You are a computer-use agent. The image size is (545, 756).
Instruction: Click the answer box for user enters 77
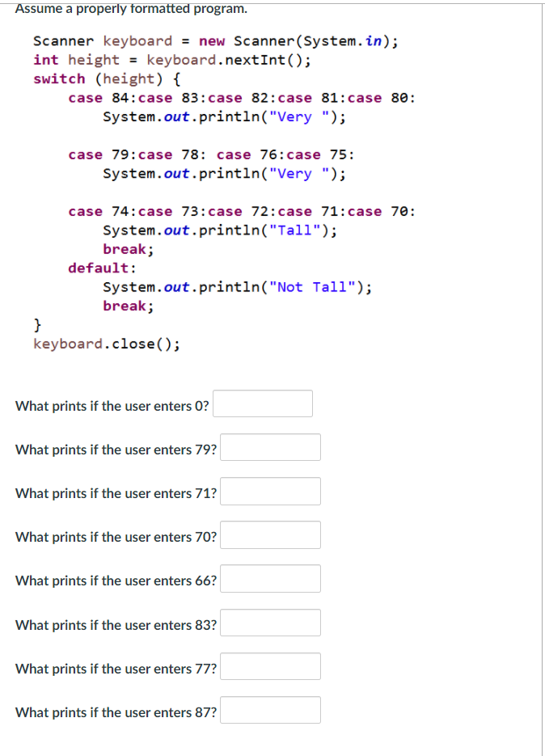pos(270,665)
